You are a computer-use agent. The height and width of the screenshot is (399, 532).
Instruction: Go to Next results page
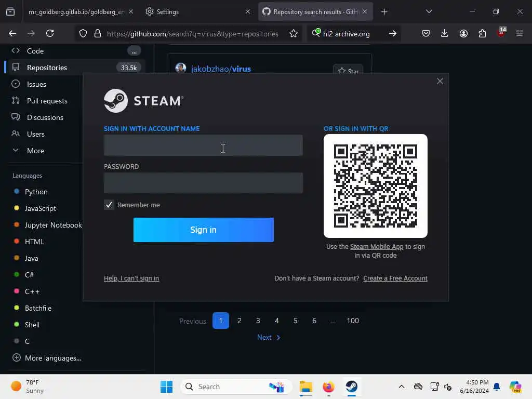point(269,337)
